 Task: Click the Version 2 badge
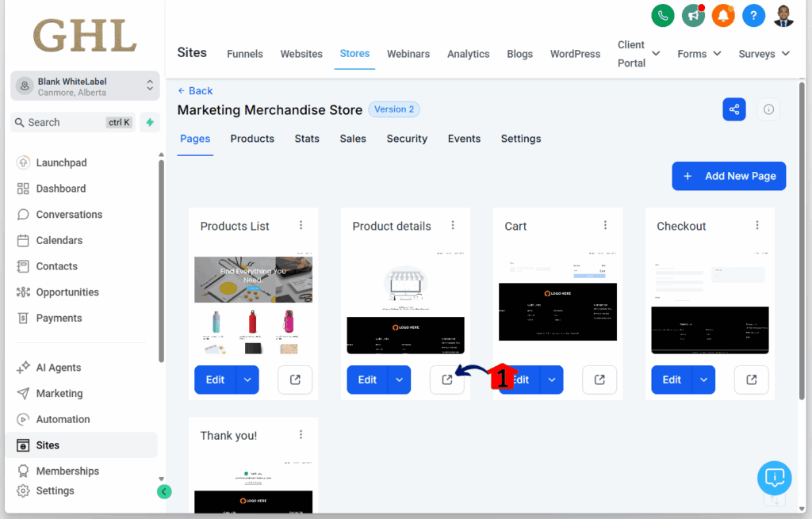click(x=394, y=109)
